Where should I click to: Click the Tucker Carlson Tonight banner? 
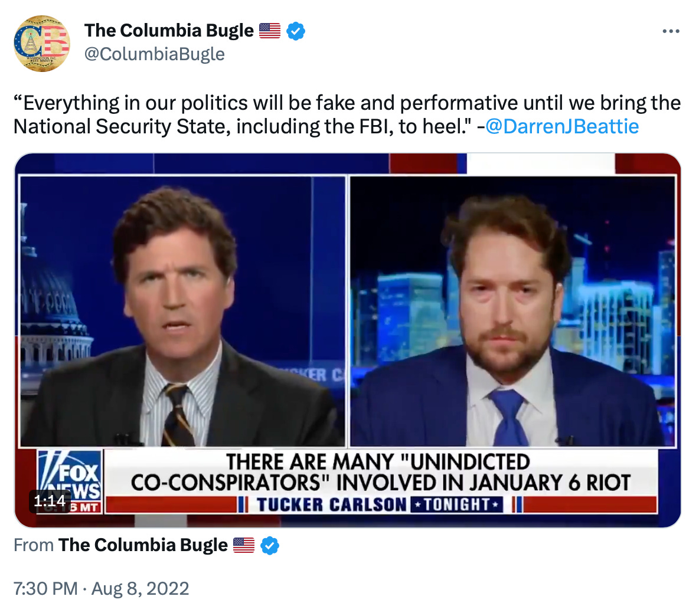(380, 504)
